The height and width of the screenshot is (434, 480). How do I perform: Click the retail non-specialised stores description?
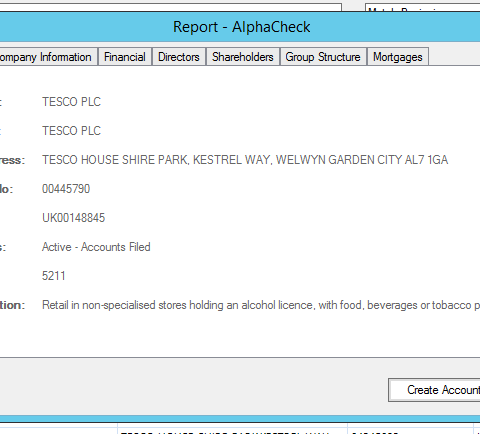(261, 305)
